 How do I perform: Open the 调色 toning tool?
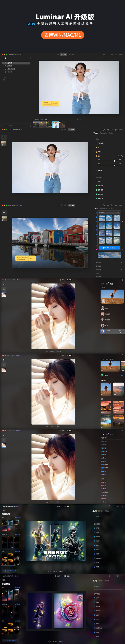(104, 502)
